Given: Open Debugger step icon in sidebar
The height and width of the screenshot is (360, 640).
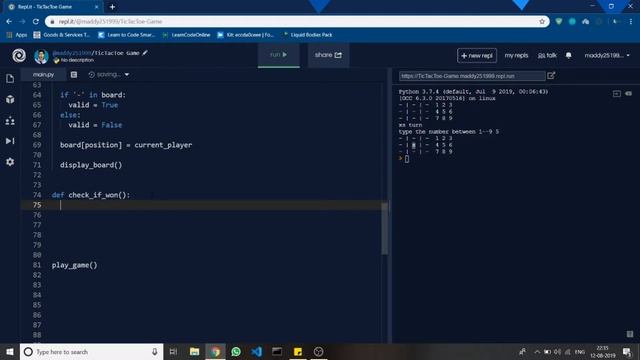Looking at the screenshot, I should [x=10, y=141].
